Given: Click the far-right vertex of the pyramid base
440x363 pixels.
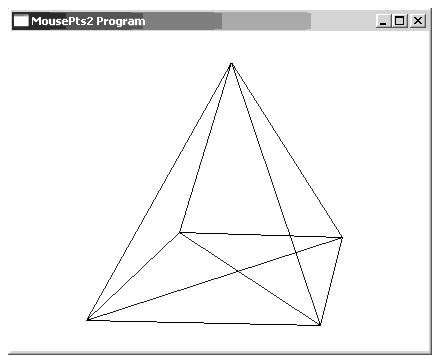Looking at the screenshot, I should click(342, 238).
